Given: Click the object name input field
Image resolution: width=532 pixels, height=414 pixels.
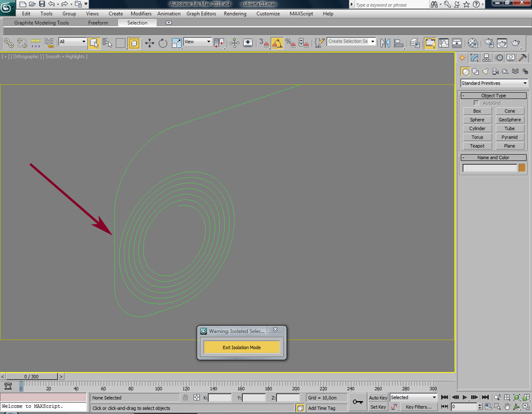Looking at the screenshot, I should click(489, 168).
